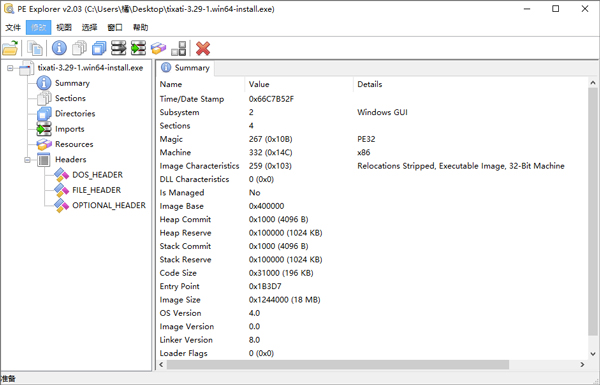Open Summary via blue info toolbar icon
Image resolution: width=600 pixels, height=385 pixels.
(x=59, y=48)
